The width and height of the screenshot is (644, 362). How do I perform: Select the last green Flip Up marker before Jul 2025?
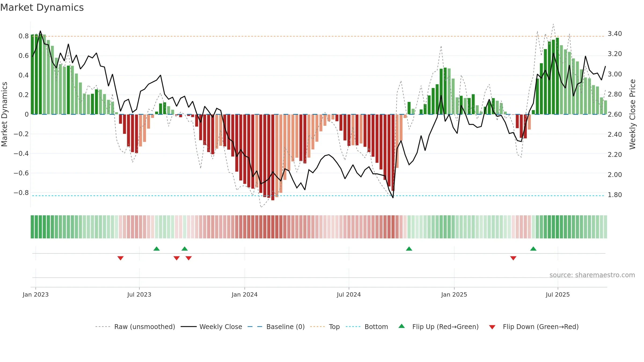click(x=533, y=249)
